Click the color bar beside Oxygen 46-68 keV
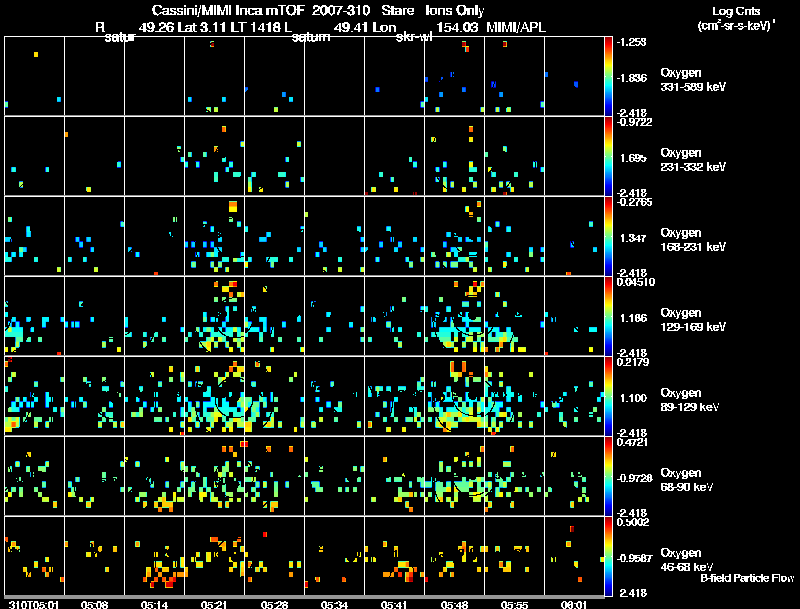The width and height of the screenshot is (800, 609). coord(608,557)
